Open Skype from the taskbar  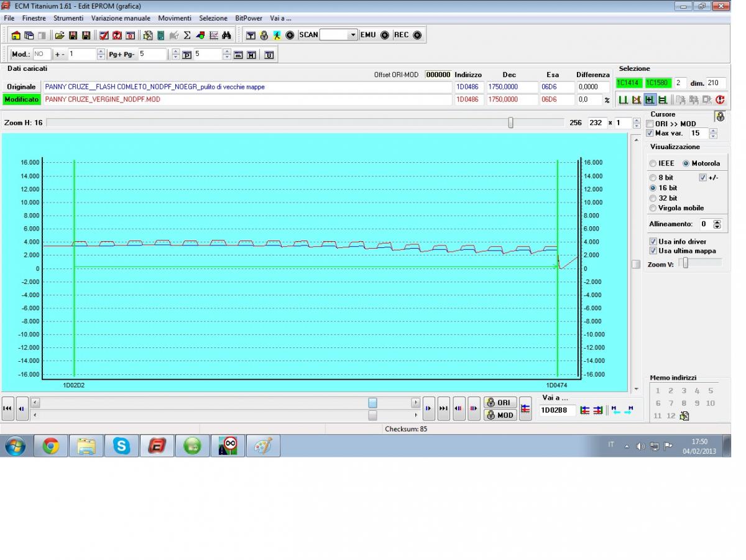(121, 446)
